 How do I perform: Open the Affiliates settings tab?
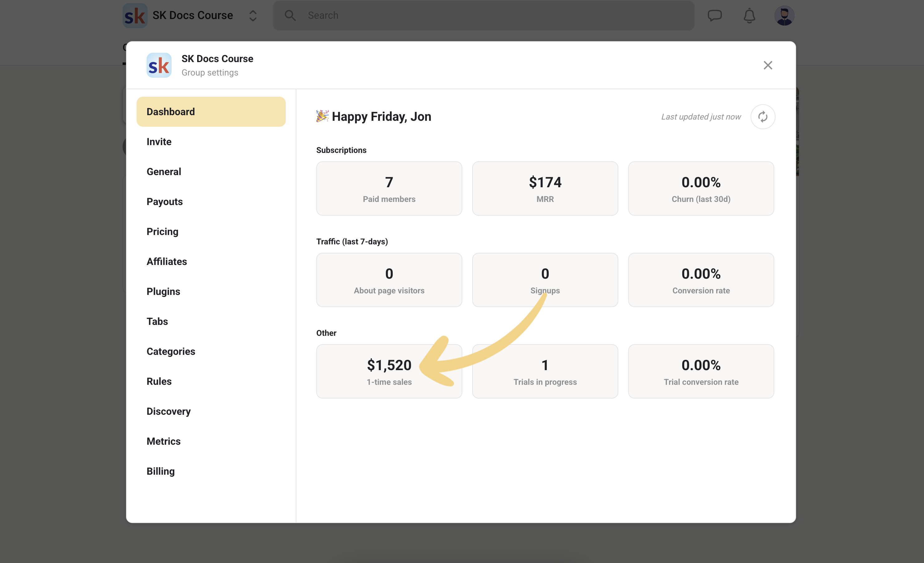tap(211, 262)
